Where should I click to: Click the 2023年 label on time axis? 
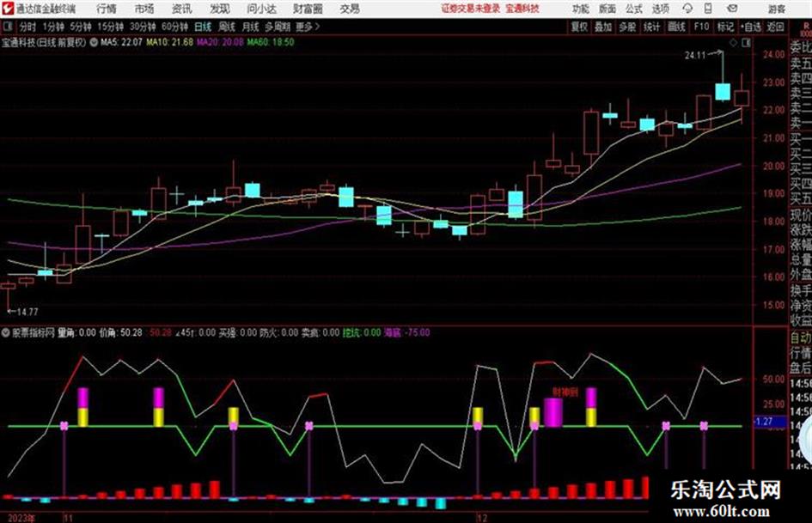coord(21,518)
